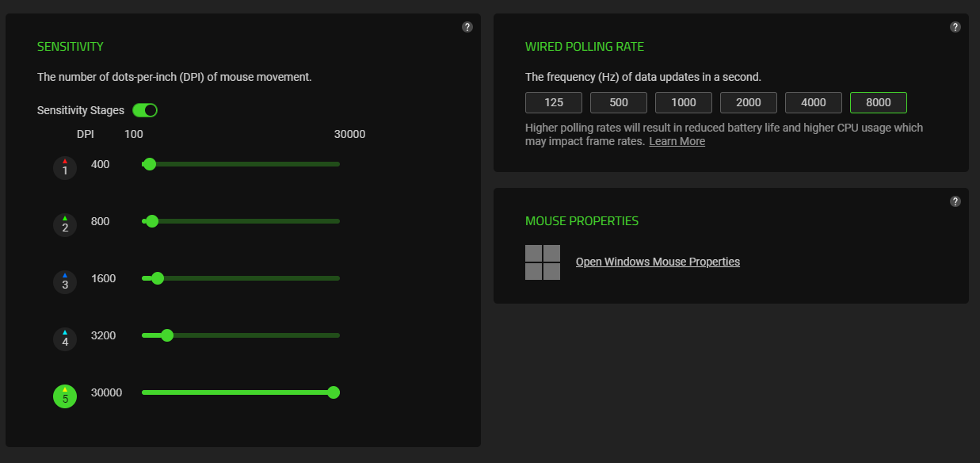
Task: Open Windows Mouse Properties link
Action: pyautogui.click(x=658, y=262)
